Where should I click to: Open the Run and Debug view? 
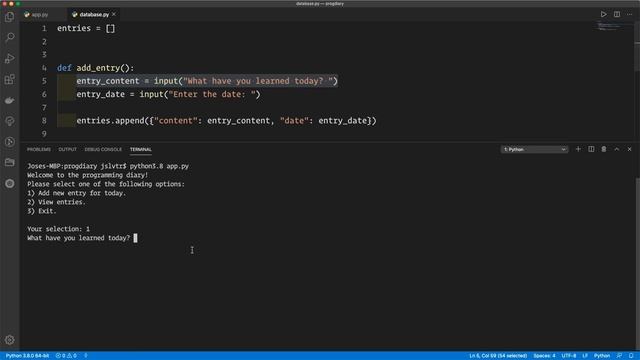click(x=9, y=58)
